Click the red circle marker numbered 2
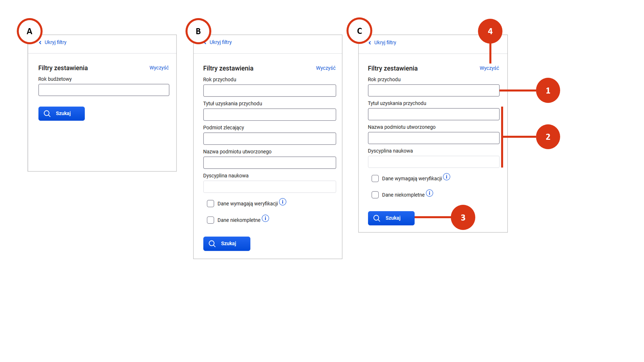 click(548, 137)
